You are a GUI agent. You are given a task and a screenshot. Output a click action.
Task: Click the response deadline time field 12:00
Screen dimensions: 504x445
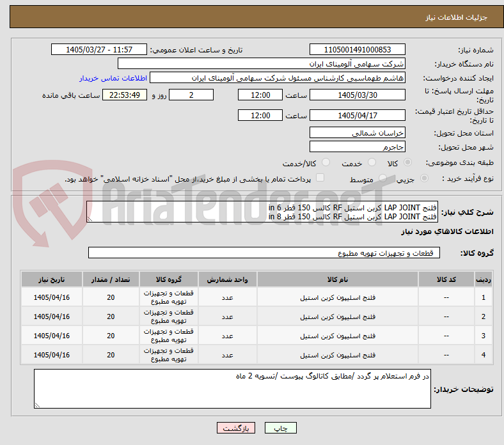(260, 95)
